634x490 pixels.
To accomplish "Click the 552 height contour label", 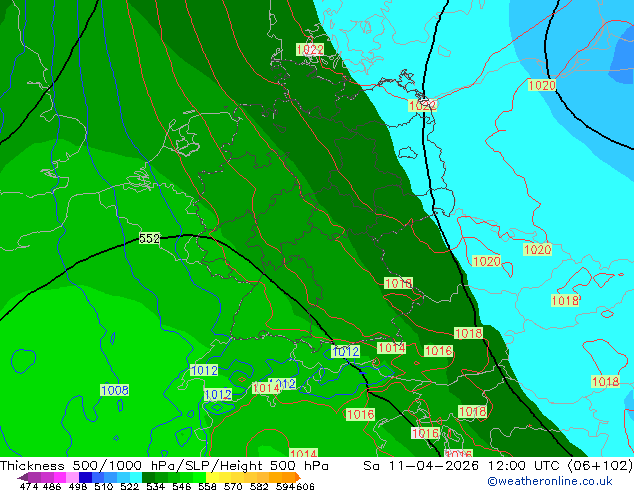I will point(149,239).
